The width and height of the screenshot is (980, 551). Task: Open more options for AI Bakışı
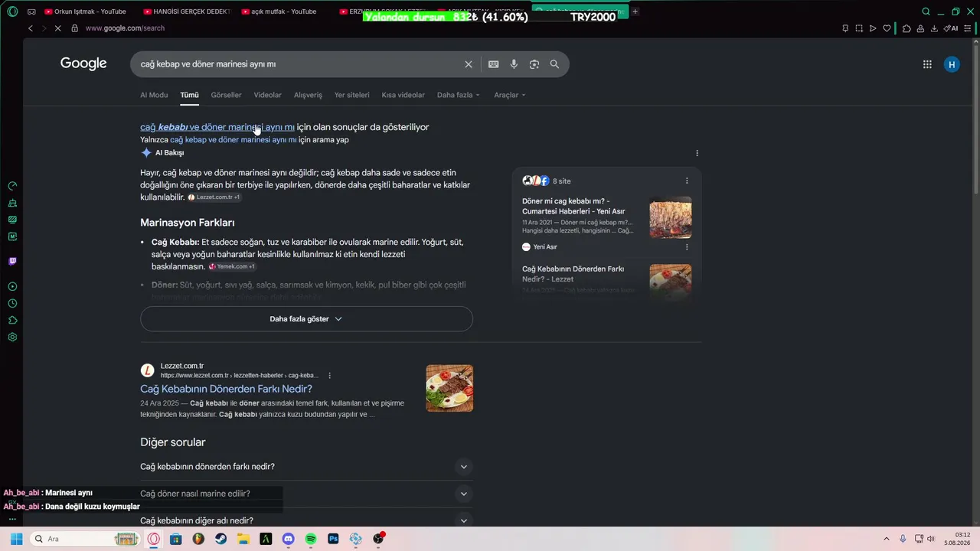pos(697,153)
